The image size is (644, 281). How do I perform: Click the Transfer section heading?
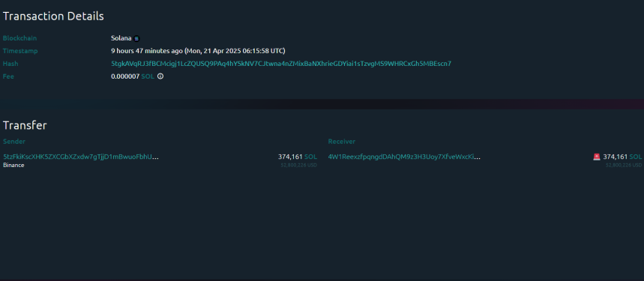point(25,125)
